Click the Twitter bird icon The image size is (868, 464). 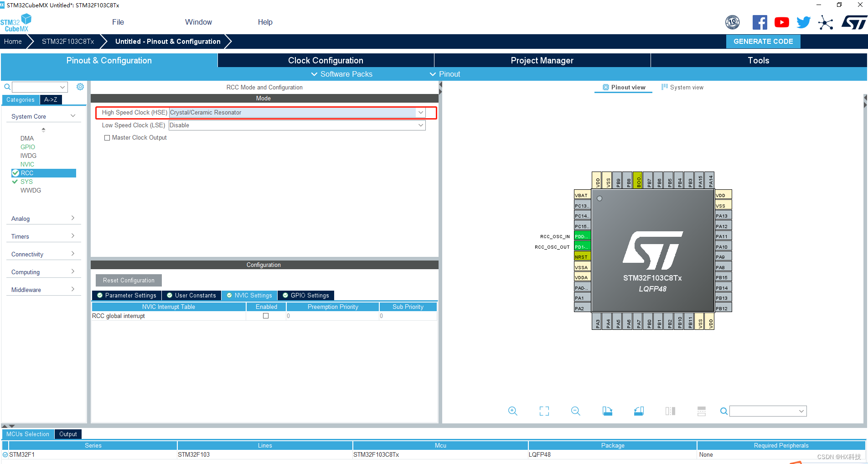[x=803, y=22]
